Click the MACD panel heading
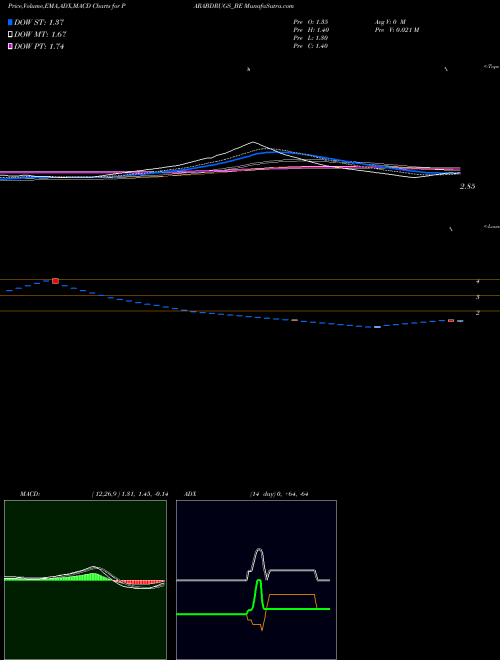 (30, 494)
